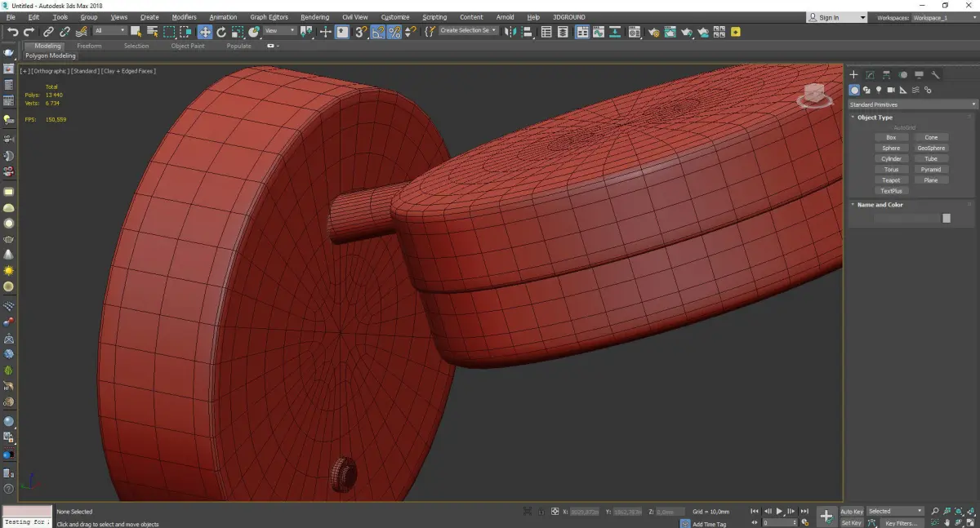Open Create Selection Set dropdown

469,30
